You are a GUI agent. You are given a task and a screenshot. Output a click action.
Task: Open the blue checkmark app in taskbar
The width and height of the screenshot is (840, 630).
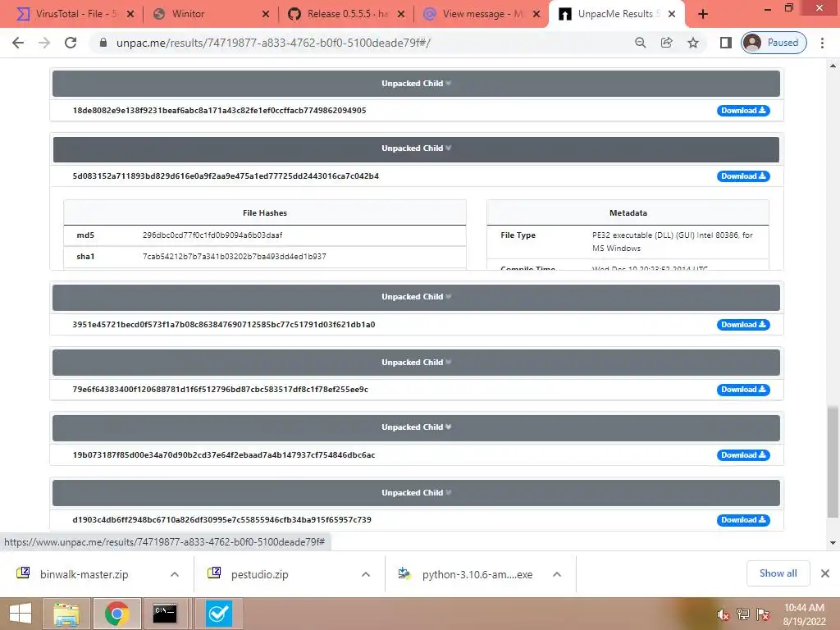click(x=218, y=614)
